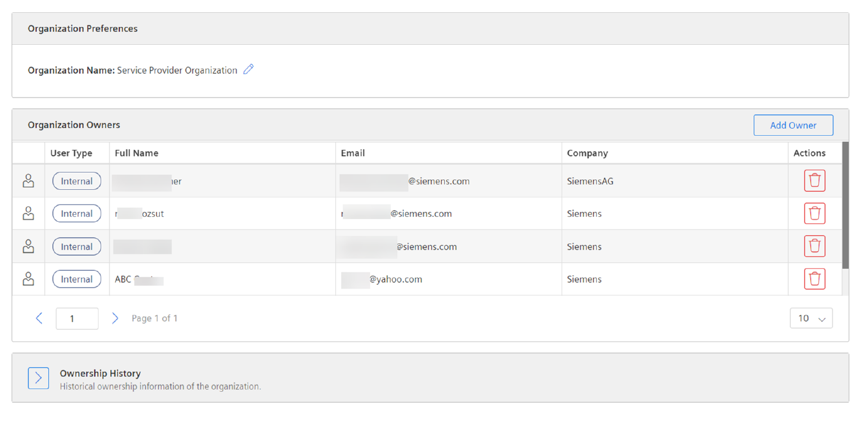Click the Page 1 of 1 label

(154, 318)
